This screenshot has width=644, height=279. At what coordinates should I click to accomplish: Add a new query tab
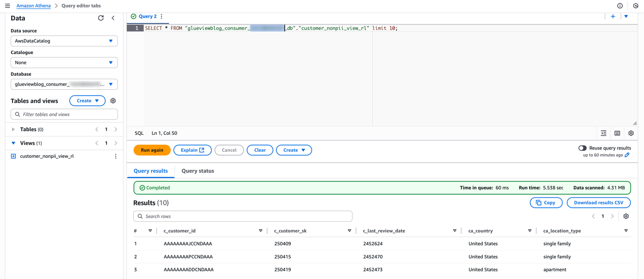coord(613,16)
